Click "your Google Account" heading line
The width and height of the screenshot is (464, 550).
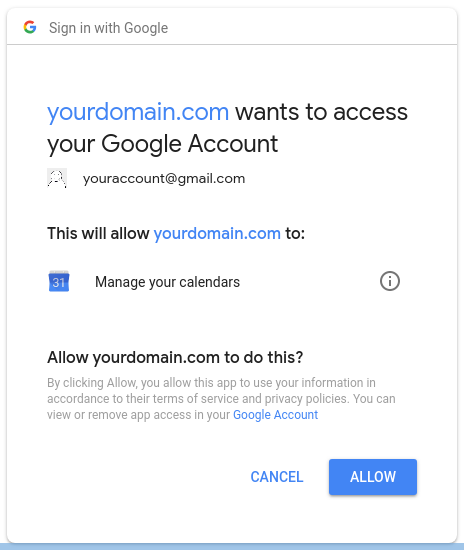[x=162, y=144]
